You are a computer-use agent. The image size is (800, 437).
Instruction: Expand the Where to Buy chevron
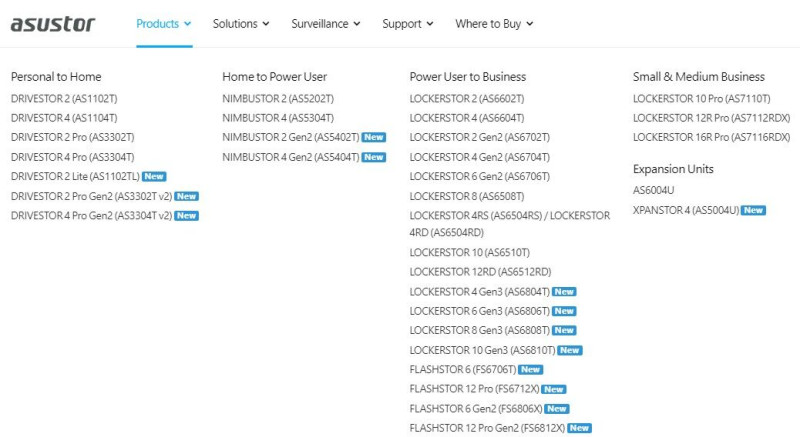[530, 24]
